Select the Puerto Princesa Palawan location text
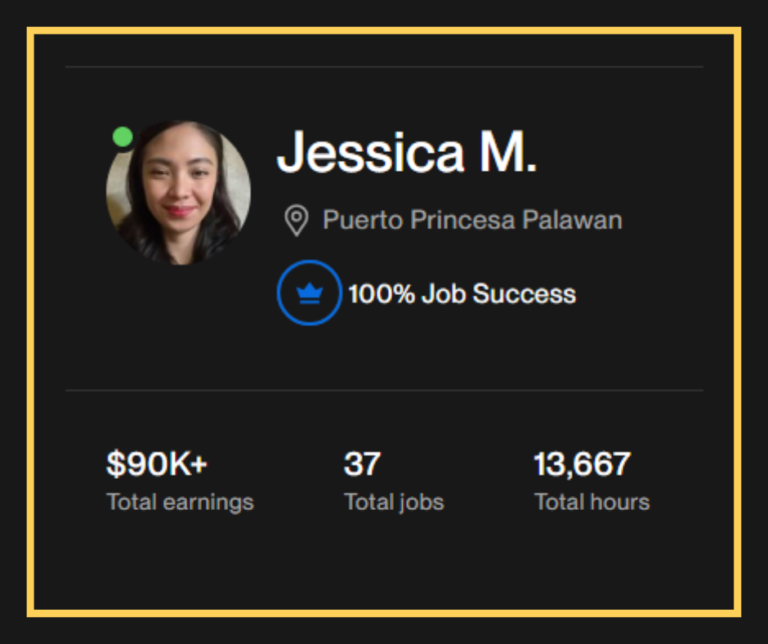This screenshot has height=644, width=768. pyautogui.click(x=472, y=220)
